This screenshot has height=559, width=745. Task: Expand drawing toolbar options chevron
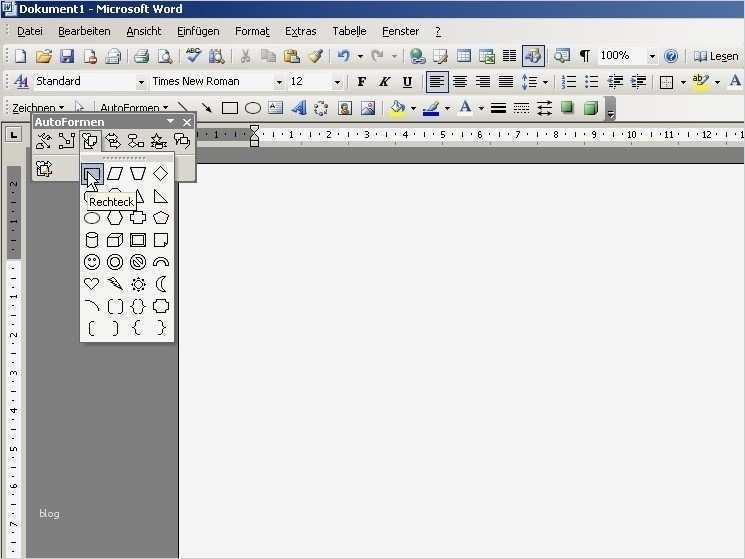pos(611,109)
